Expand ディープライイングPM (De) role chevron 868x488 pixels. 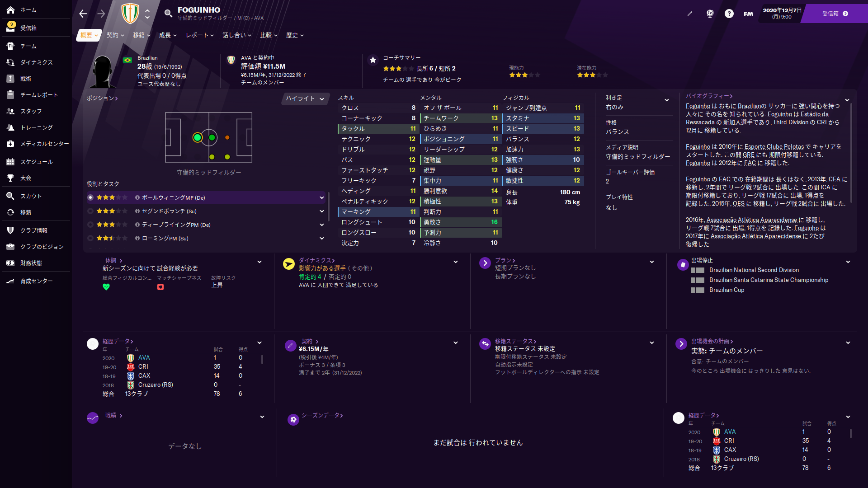point(322,225)
